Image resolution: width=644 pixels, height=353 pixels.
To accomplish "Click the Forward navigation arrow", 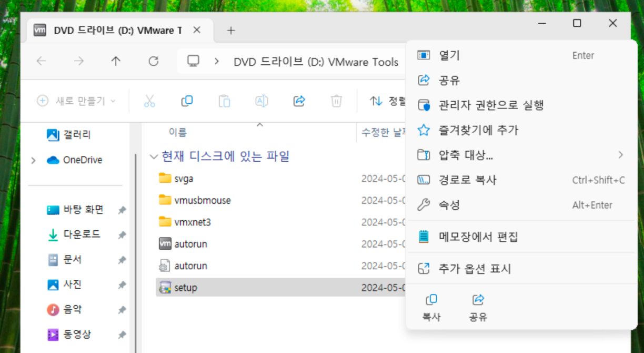I will coord(79,61).
